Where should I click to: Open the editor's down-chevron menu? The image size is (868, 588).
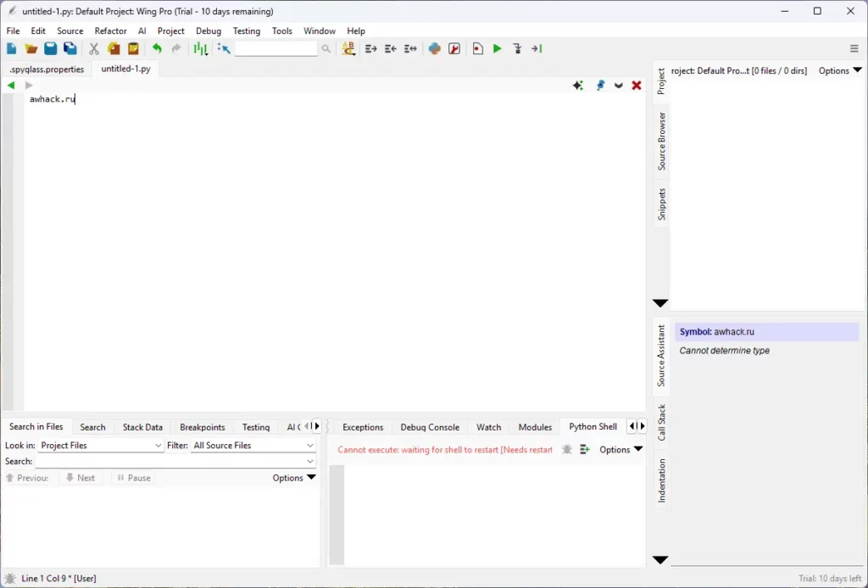618,86
